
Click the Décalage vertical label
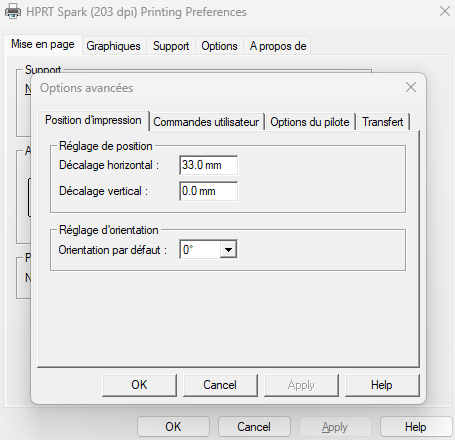[x=103, y=191]
